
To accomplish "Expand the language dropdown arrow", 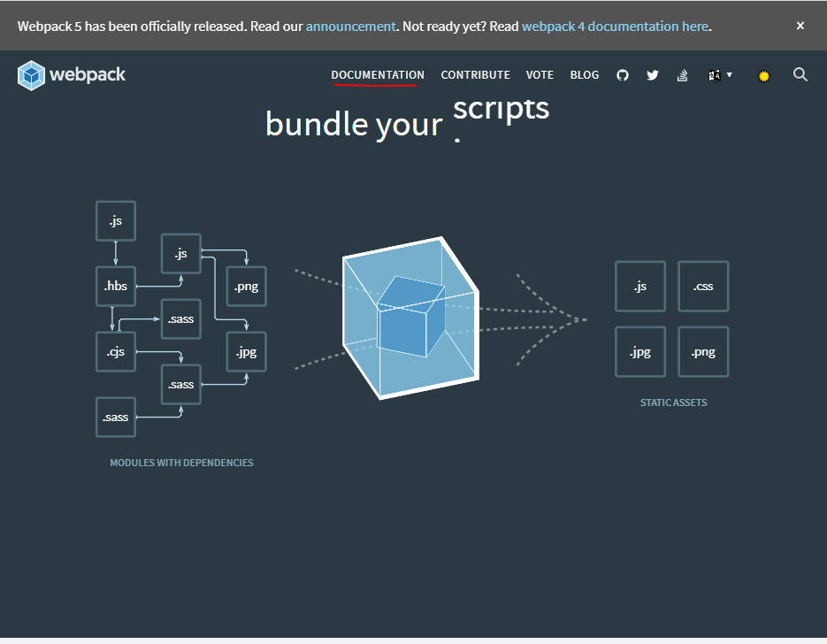I will 730,75.
